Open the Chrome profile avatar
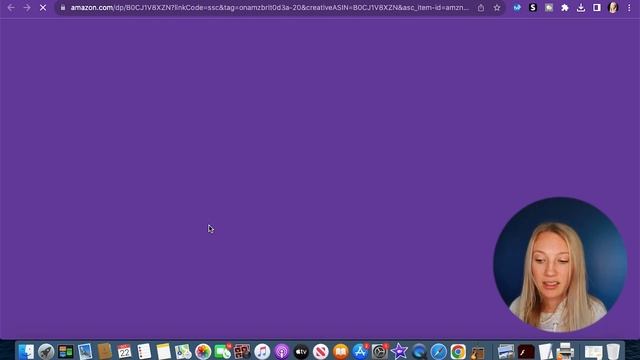Image resolution: width=640 pixels, height=360 pixels. (x=613, y=7)
